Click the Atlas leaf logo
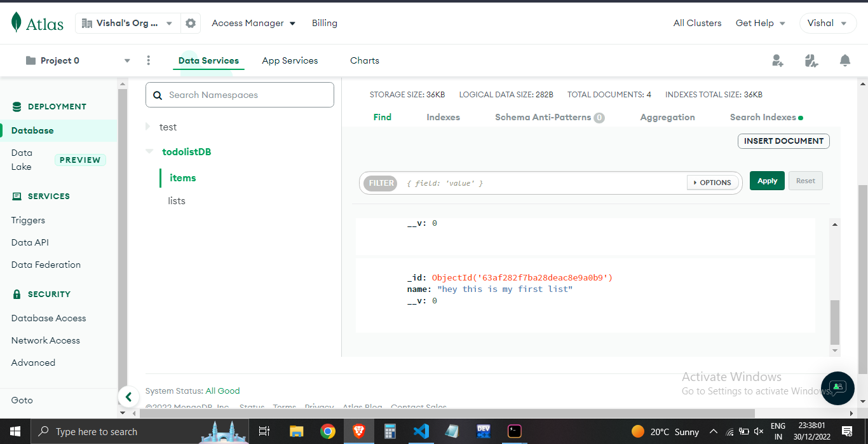The height and width of the screenshot is (444, 868). pyautogui.click(x=17, y=23)
